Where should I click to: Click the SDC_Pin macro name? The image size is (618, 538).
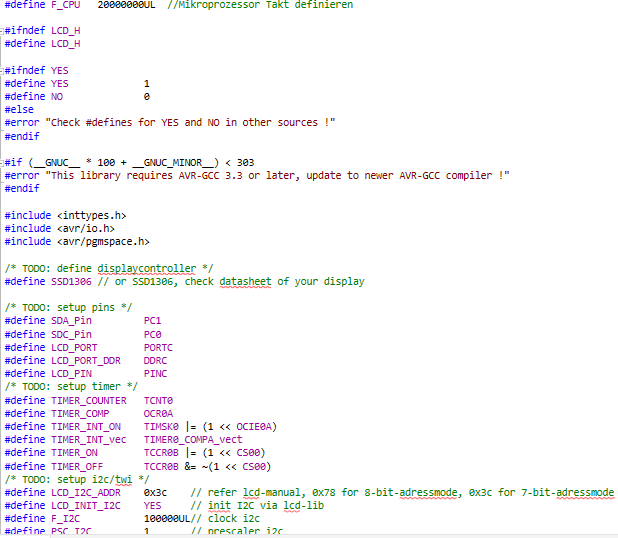(x=71, y=335)
